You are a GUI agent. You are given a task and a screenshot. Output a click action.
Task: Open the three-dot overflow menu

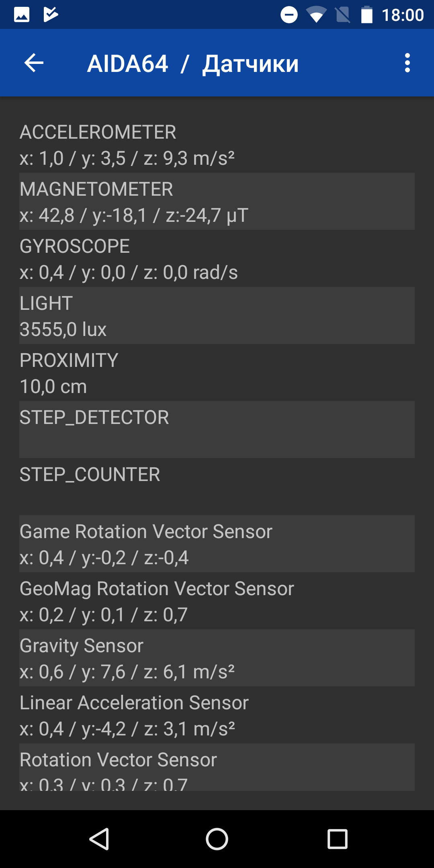pyautogui.click(x=407, y=63)
